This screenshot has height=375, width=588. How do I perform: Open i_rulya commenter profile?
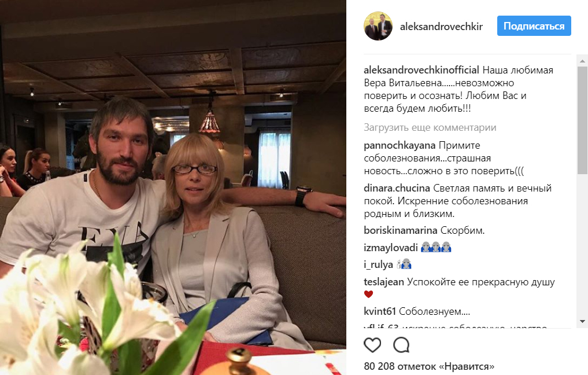point(378,264)
